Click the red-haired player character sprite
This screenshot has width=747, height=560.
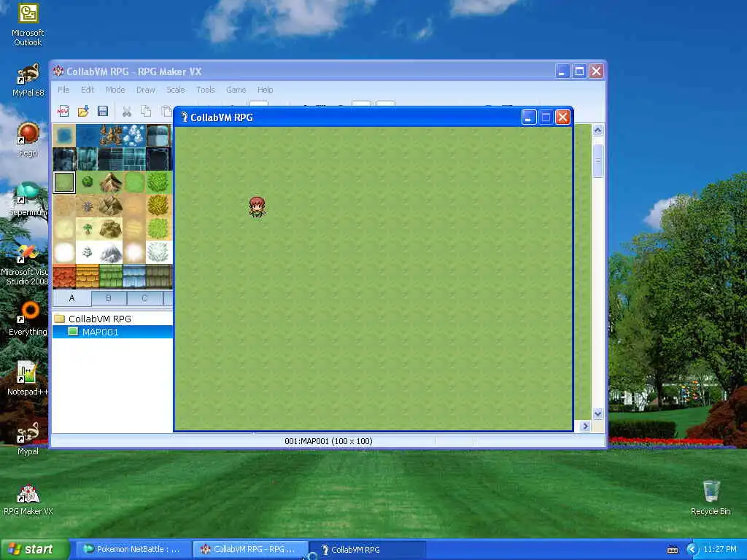258,207
